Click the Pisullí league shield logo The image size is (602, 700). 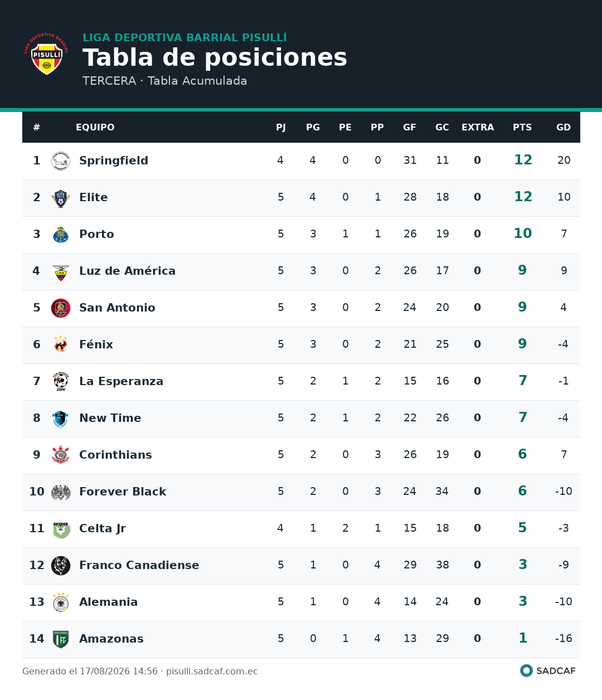pos(47,54)
